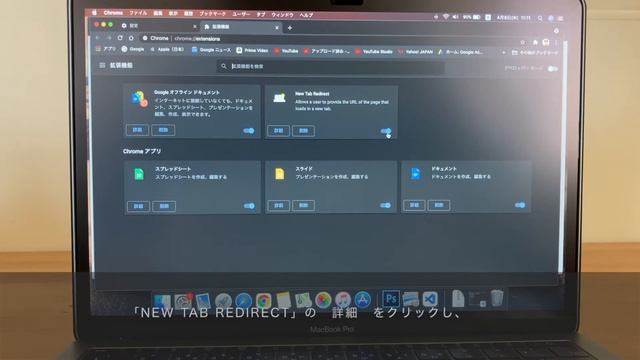Remove Slides Chrome app

click(303, 205)
